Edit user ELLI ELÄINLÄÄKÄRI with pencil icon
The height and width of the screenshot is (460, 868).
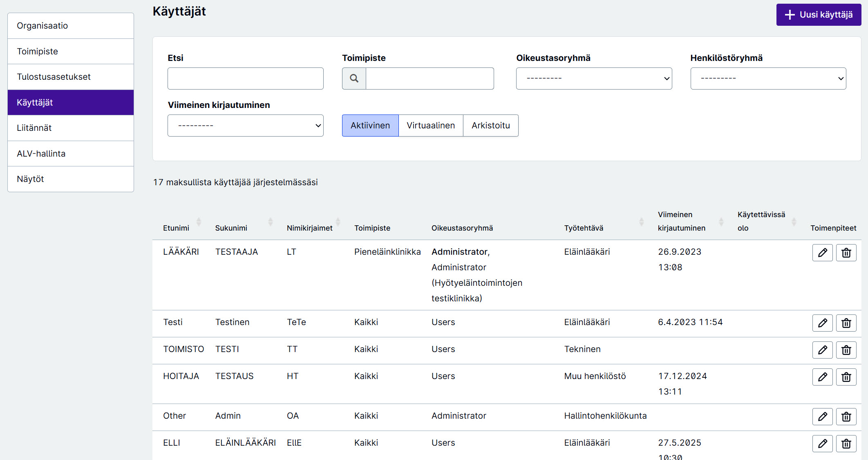pos(822,444)
